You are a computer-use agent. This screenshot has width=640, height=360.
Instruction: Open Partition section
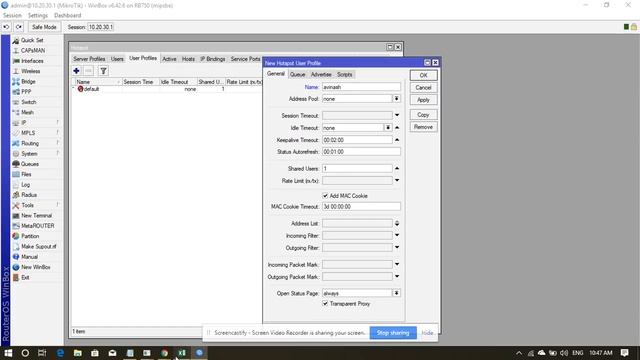(x=30, y=236)
